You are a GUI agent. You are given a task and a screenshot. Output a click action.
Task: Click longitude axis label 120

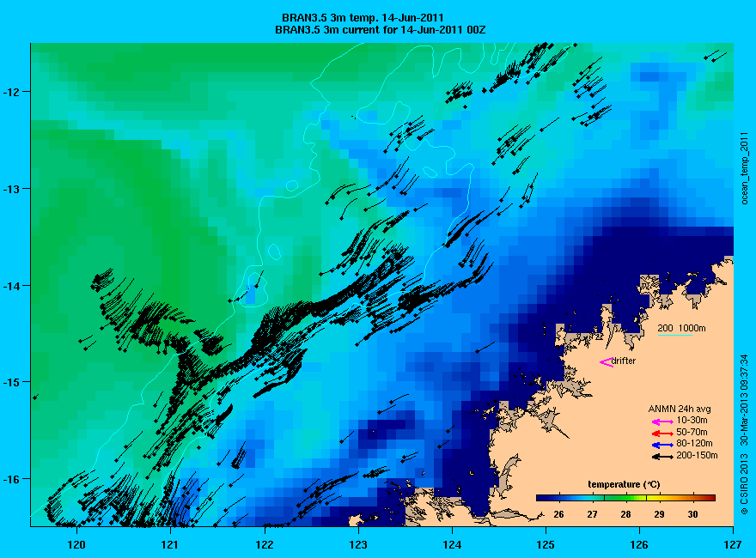tap(76, 545)
